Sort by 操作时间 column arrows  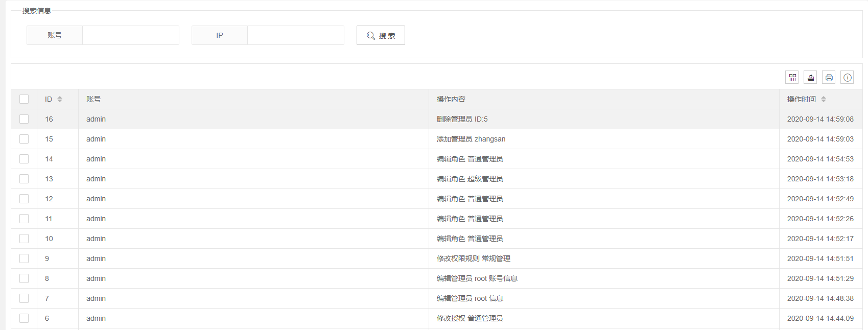click(x=824, y=99)
